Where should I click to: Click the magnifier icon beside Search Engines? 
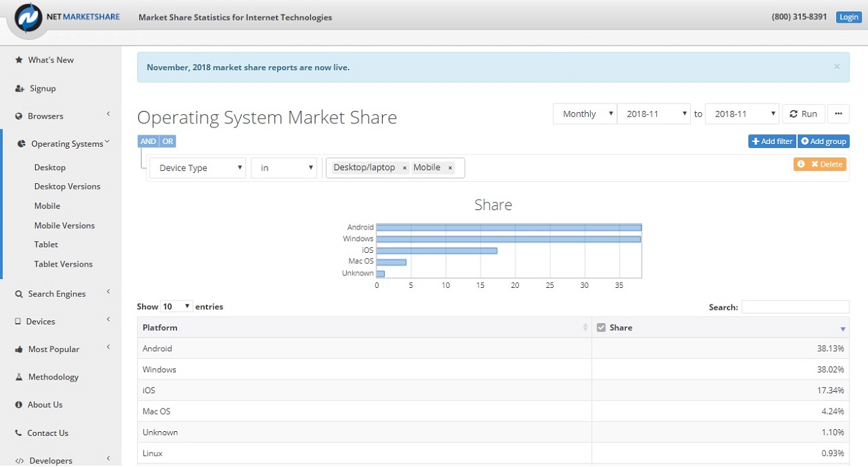19,294
